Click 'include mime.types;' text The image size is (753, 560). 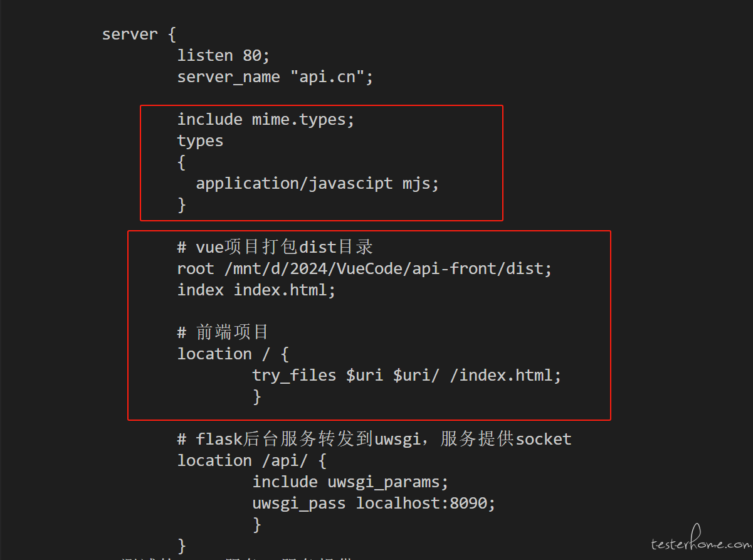[266, 120]
